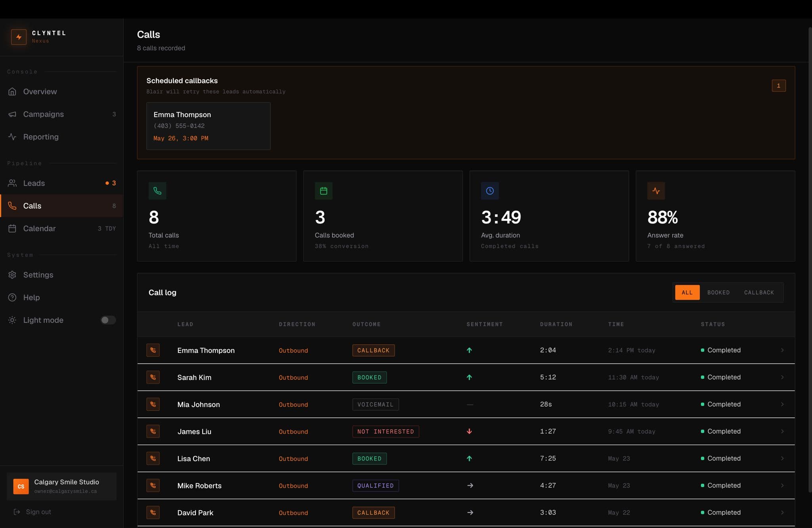Click the sign out arrow icon
Image resolution: width=812 pixels, height=528 pixels.
point(17,512)
